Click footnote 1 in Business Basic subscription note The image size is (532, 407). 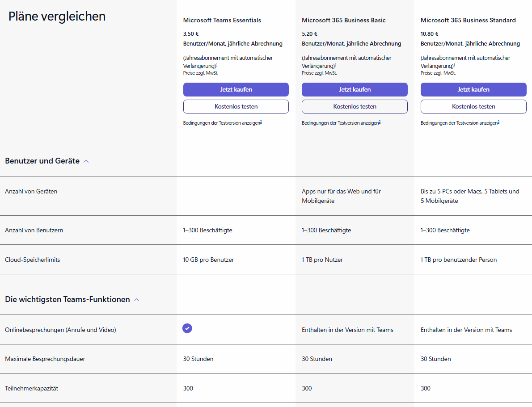click(335, 65)
